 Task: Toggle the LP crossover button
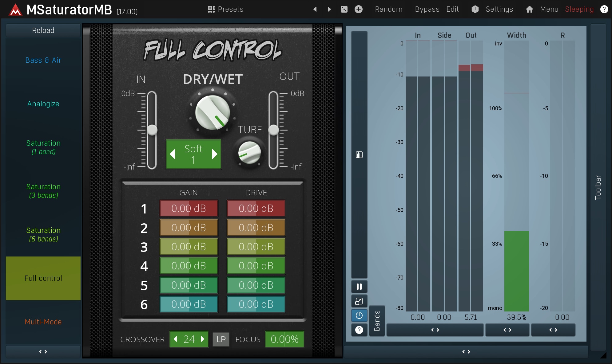(x=221, y=339)
